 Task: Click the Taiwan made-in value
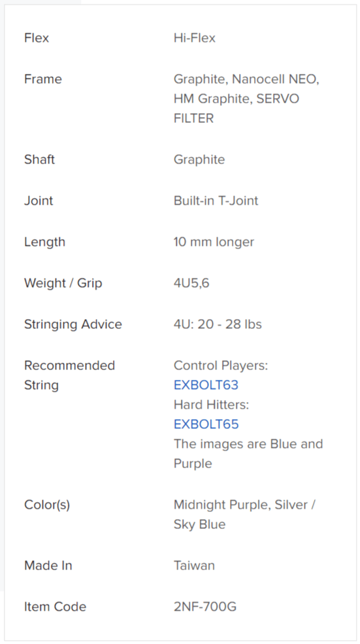[194, 565]
